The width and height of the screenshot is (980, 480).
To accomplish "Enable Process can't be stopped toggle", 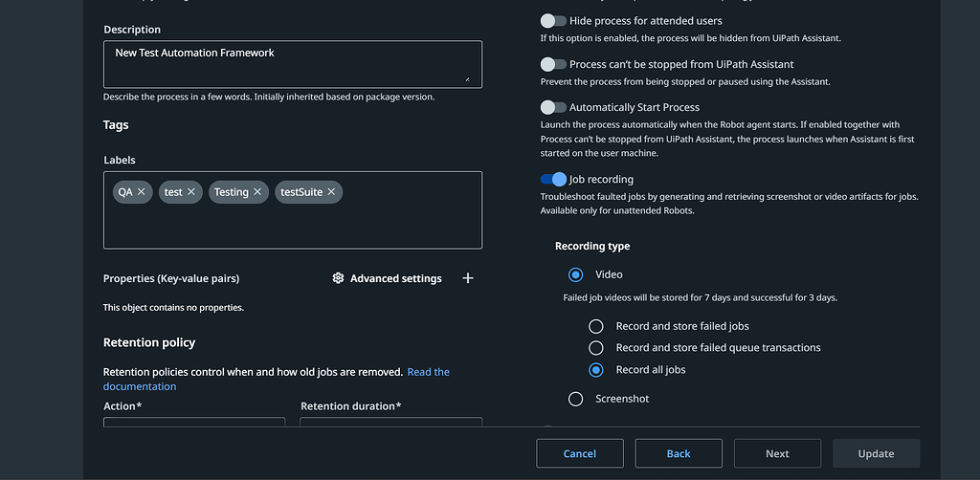I will (x=553, y=64).
